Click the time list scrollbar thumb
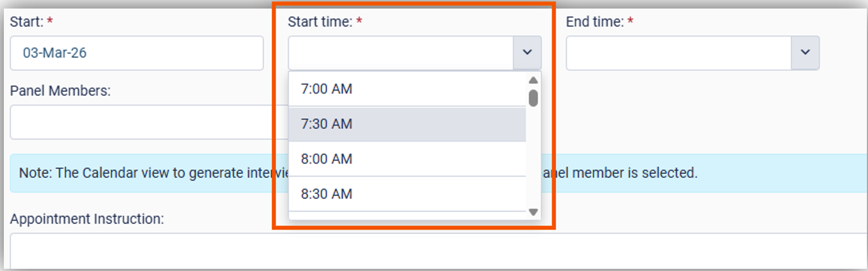 533,98
